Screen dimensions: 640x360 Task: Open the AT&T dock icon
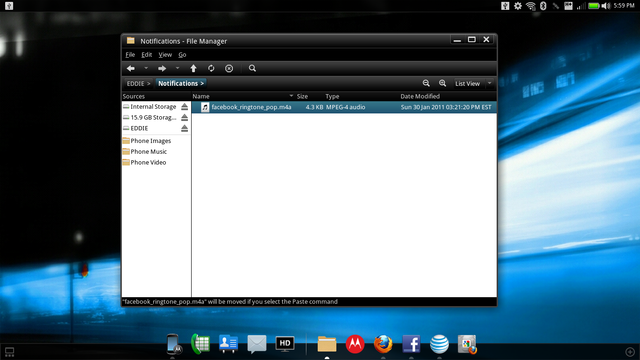coord(439,344)
